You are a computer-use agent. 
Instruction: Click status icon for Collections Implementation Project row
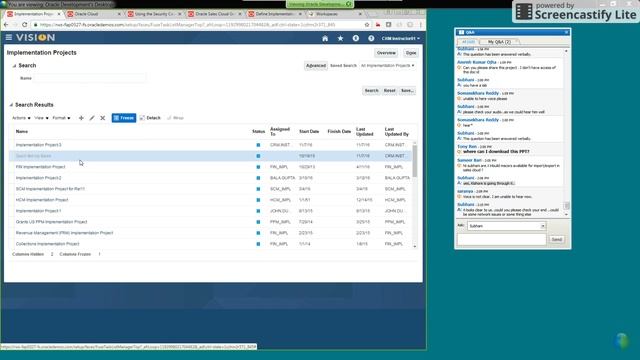pyautogui.click(x=258, y=244)
